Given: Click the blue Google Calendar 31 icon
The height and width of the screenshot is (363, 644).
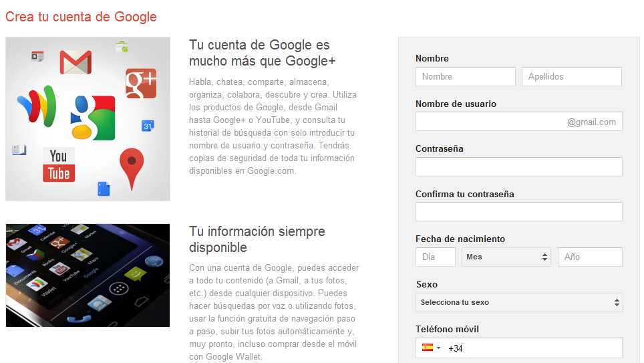Looking at the screenshot, I should pos(148,126).
